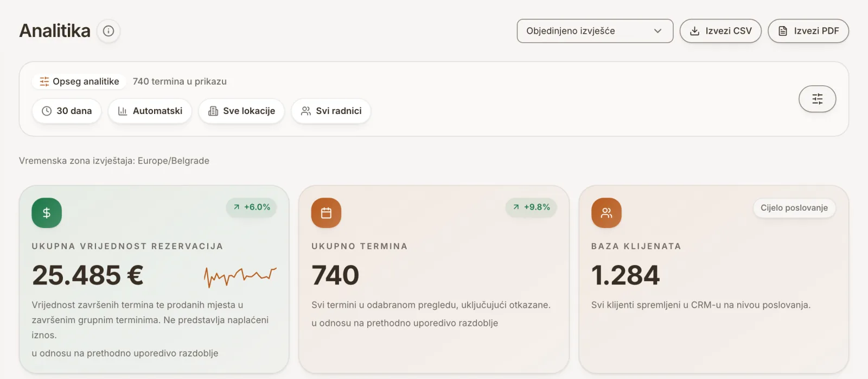
Task: Click the green dollar icon on revenue card
Action: click(47, 213)
